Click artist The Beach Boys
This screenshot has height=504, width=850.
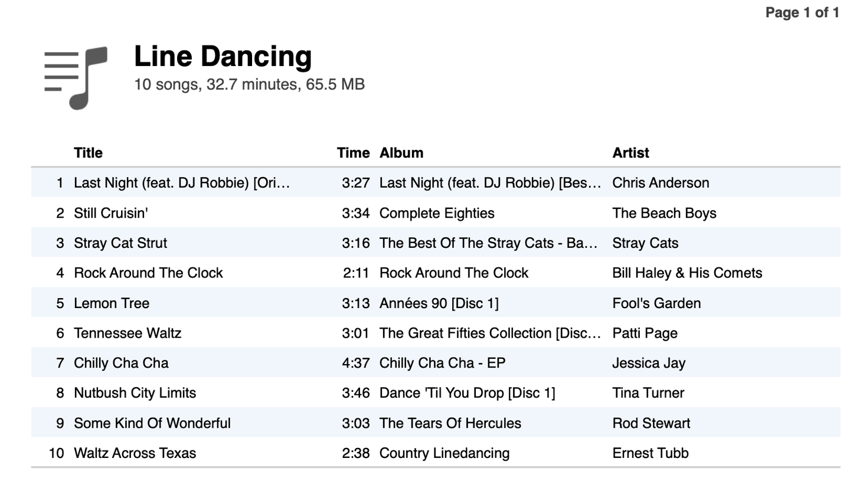coord(664,213)
